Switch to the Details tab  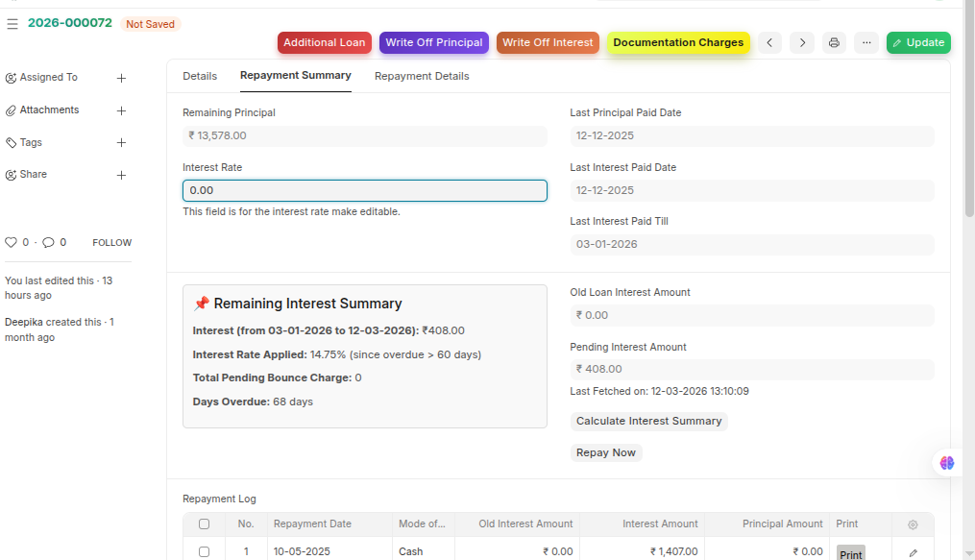coord(200,76)
